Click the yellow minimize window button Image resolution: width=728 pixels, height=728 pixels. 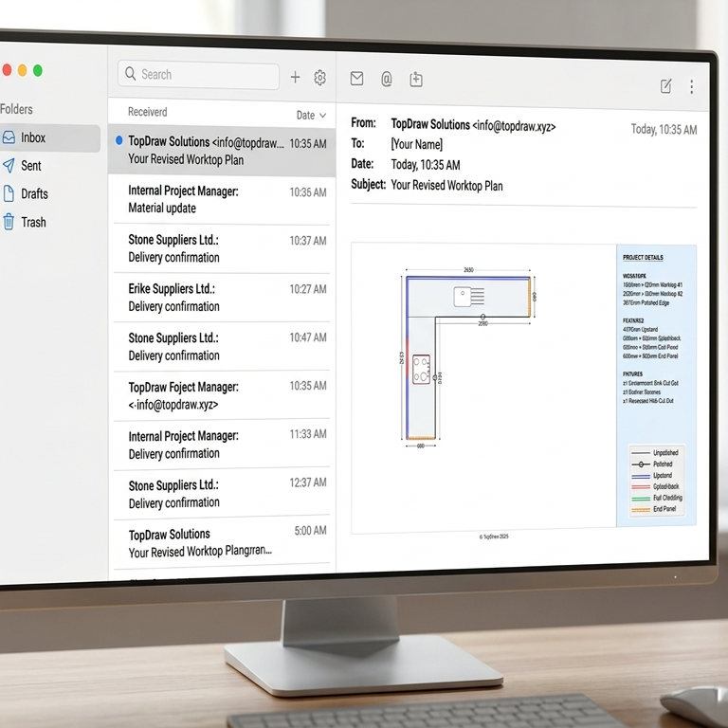click(x=22, y=70)
